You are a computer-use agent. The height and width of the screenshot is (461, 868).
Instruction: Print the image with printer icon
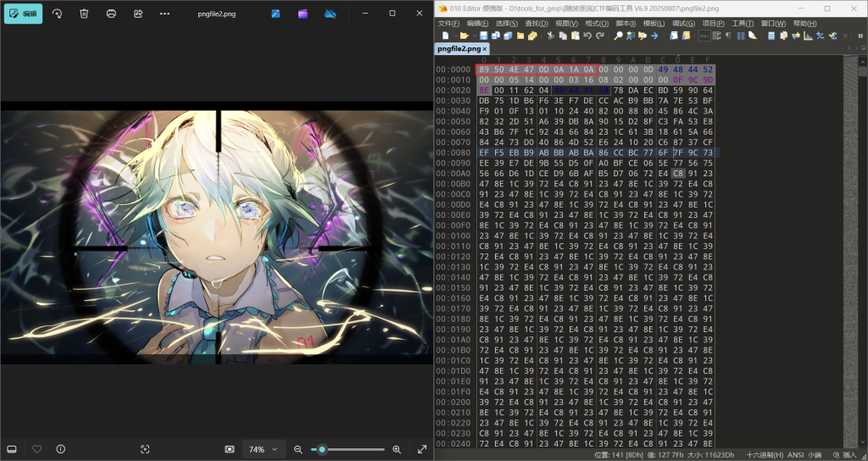pos(111,14)
